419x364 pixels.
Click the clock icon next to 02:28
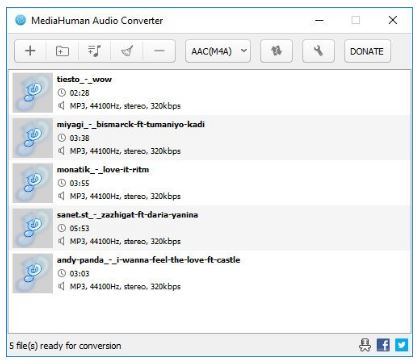coord(62,93)
